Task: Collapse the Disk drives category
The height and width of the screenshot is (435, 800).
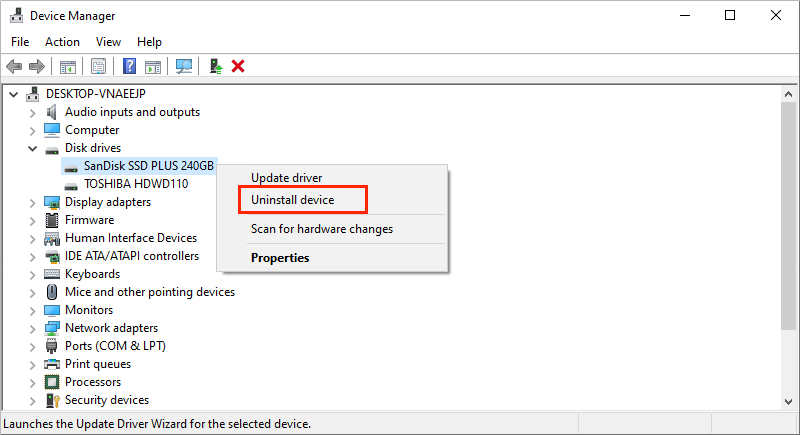Action: pos(33,148)
